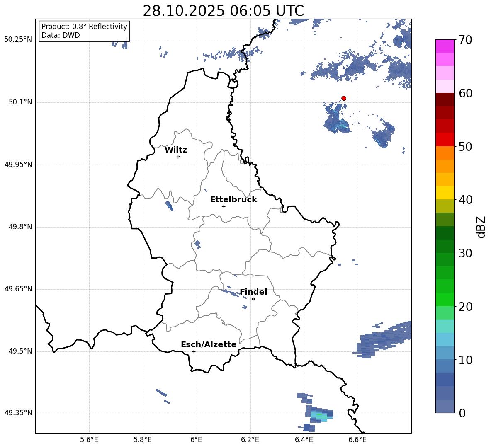Pick the magenta swatch at colorbar top
The image size is (491, 448).
click(x=445, y=46)
